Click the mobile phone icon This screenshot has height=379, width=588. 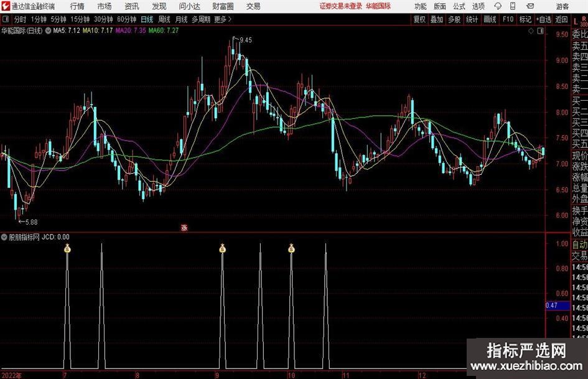point(513,6)
